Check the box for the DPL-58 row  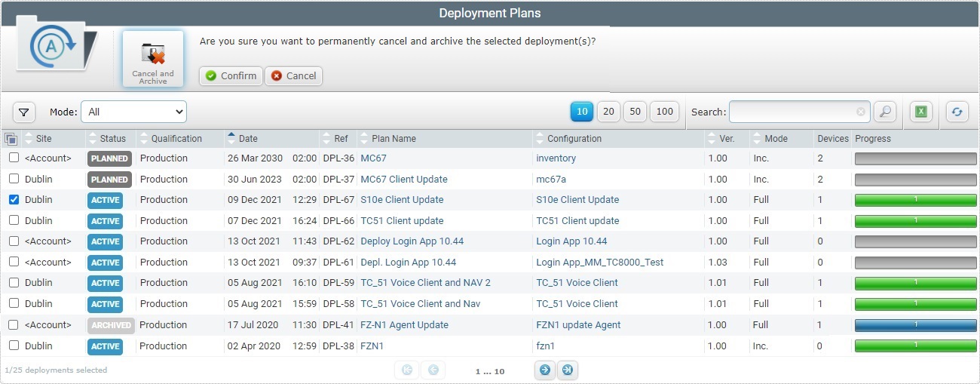[14, 303]
